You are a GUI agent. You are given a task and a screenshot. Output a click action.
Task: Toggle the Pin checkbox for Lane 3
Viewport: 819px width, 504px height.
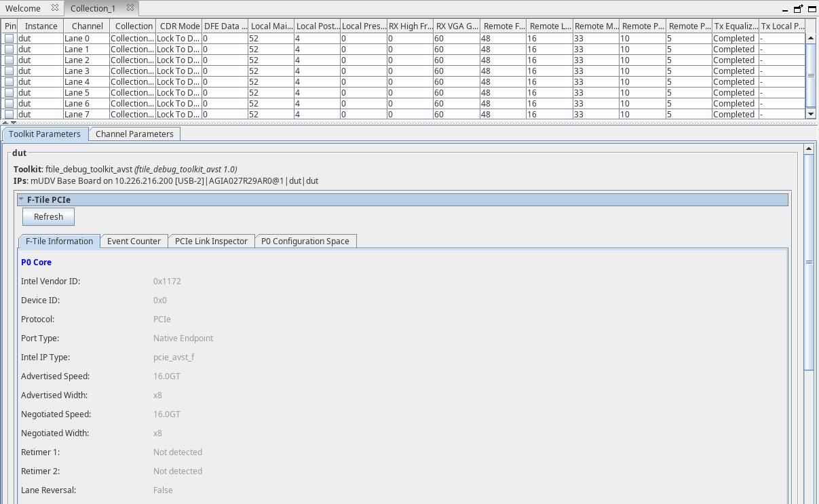(x=9, y=71)
